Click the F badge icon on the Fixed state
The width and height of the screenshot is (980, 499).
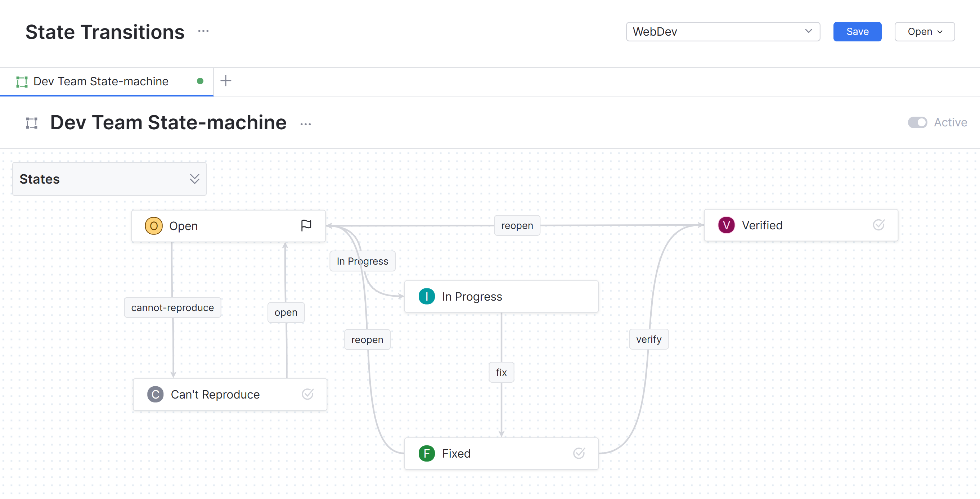click(427, 453)
